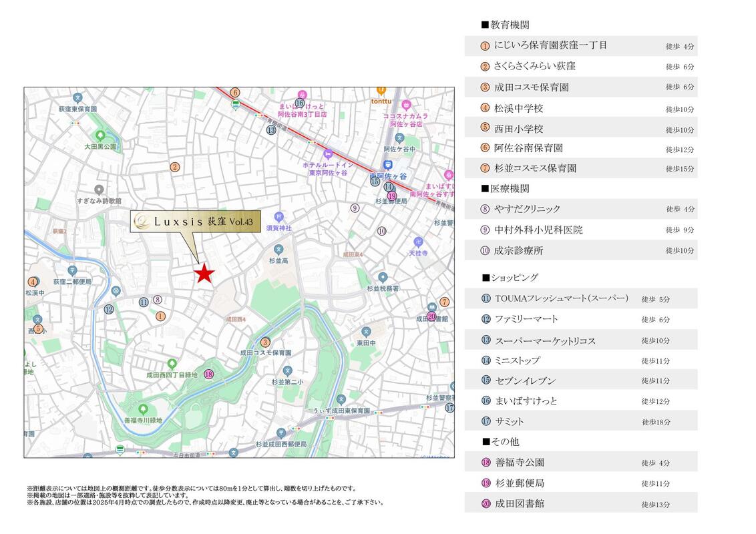The width and height of the screenshot is (756, 534).
Task: Click the 須賀神社 shrine icon
Action: [279, 217]
